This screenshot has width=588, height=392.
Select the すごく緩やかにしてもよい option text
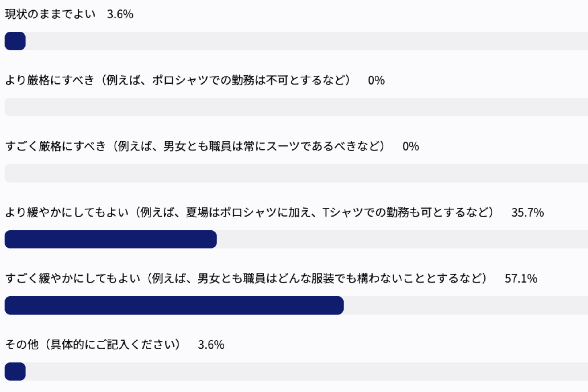(246, 279)
